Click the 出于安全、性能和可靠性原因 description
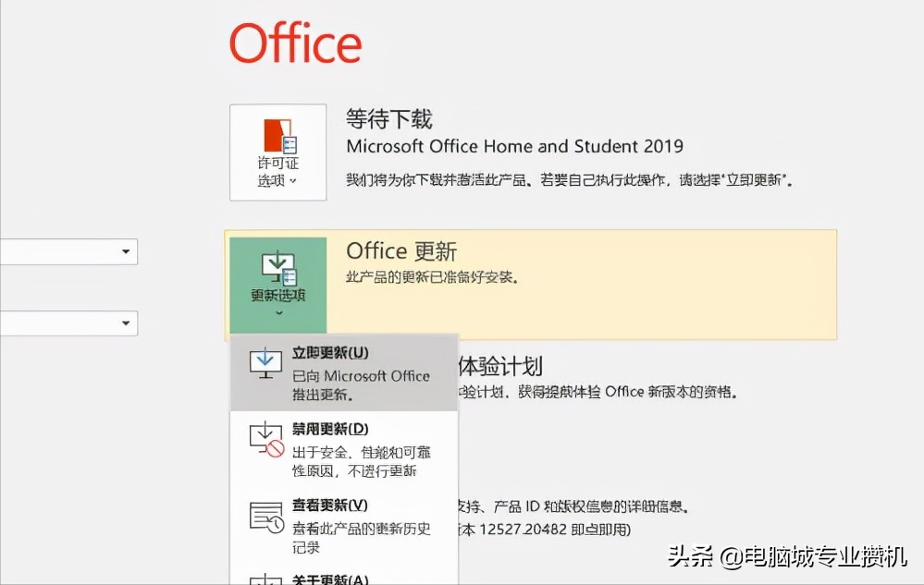 [362, 461]
